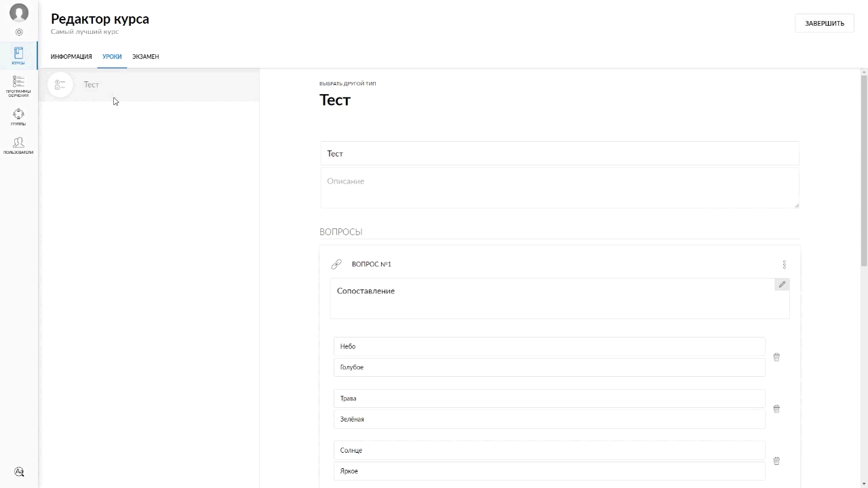Click the Редактор курса heading
This screenshot has width=868, height=488.
pyautogui.click(x=100, y=19)
